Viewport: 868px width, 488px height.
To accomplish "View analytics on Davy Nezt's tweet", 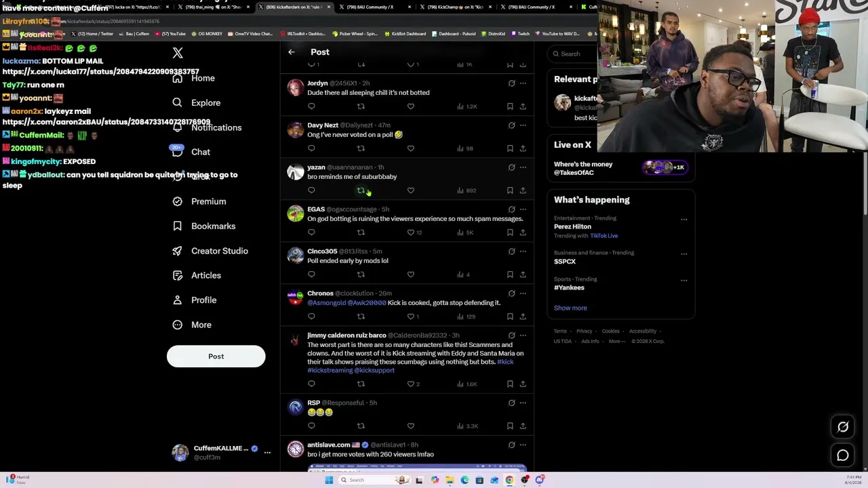I will click(465, 148).
